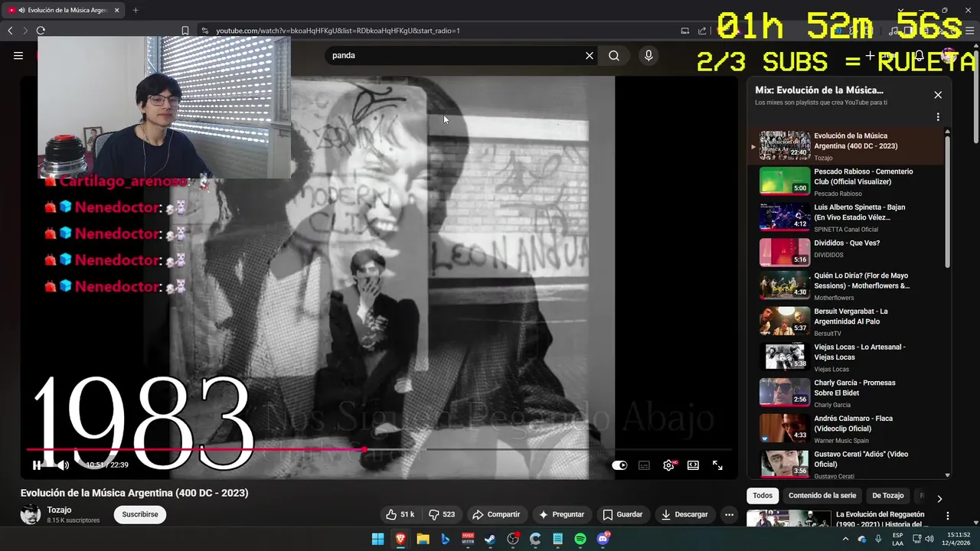This screenshot has width=980, height=551.
Task: Open La Evolución del Reggaetón options menu
Action: (x=948, y=517)
